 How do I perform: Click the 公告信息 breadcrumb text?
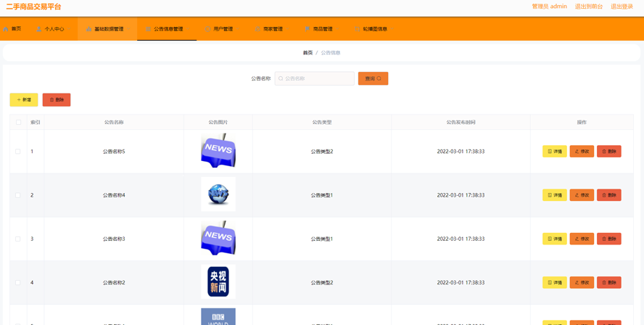[x=331, y=52]
